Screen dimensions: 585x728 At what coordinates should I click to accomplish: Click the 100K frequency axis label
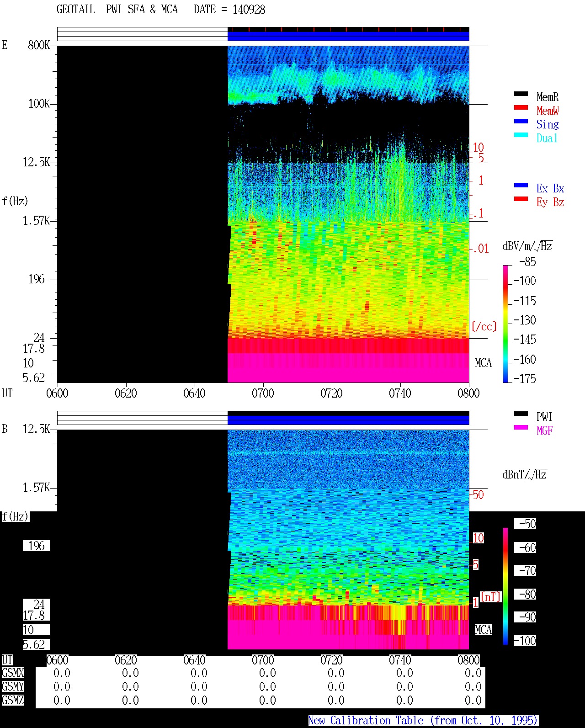[39, 103]
